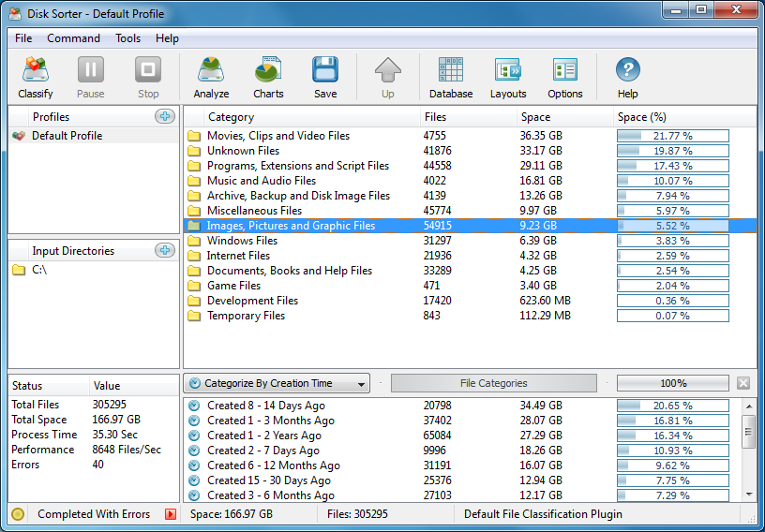
Task: Add an input directory with plus button
Action: pyautogui.click(x=165, y=250)
